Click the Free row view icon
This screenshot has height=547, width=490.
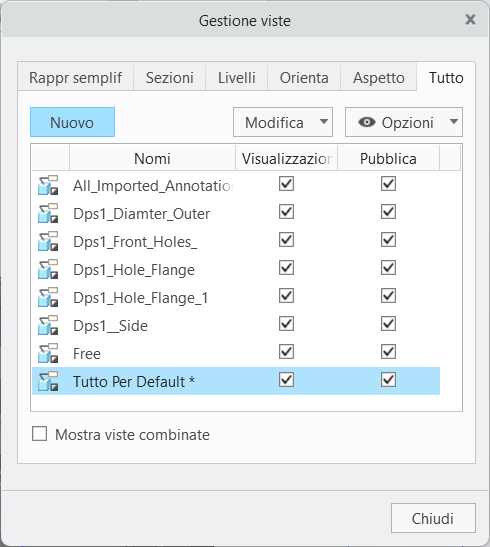[48, 353]
